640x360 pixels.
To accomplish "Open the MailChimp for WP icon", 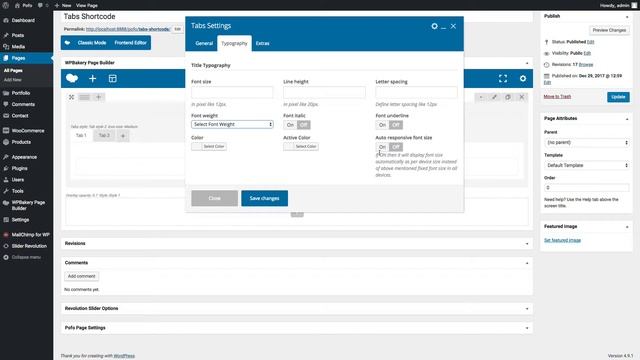I will pos(6,235).
